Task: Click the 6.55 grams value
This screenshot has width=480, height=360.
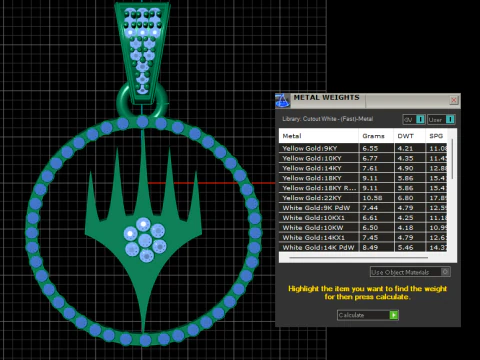Action: (x=370, y=148)
